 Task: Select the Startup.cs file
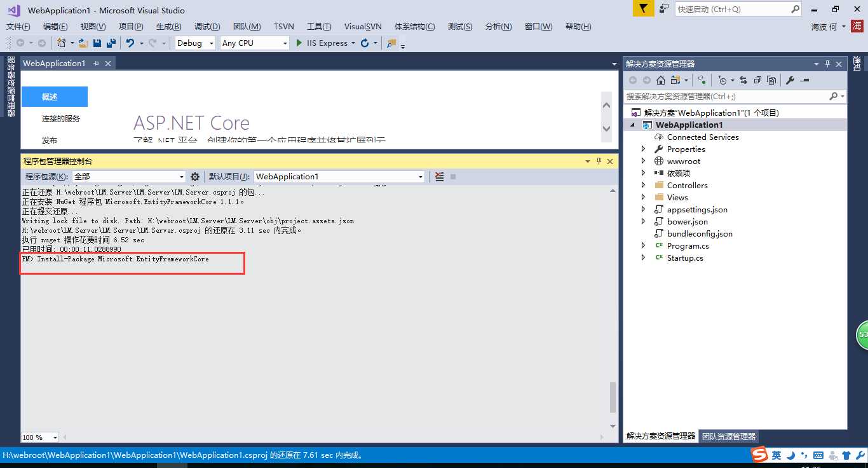coord(685,258)
